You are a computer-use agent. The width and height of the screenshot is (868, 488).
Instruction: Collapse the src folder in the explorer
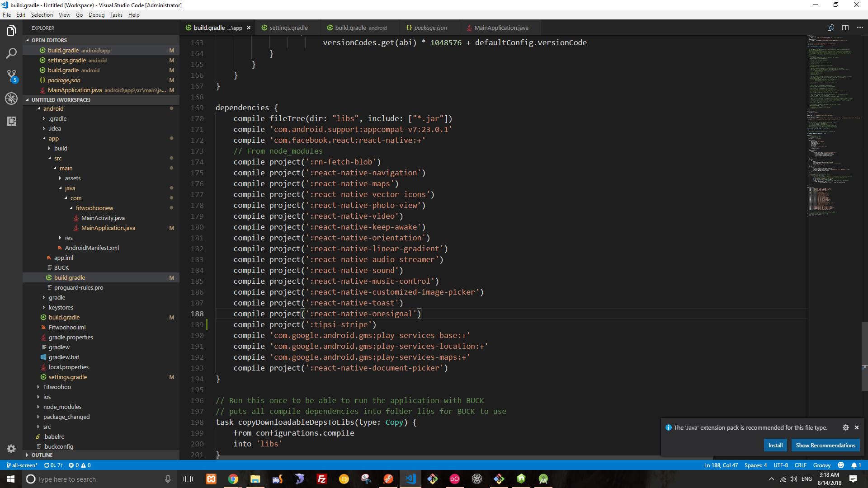click(x=58, y=158)
